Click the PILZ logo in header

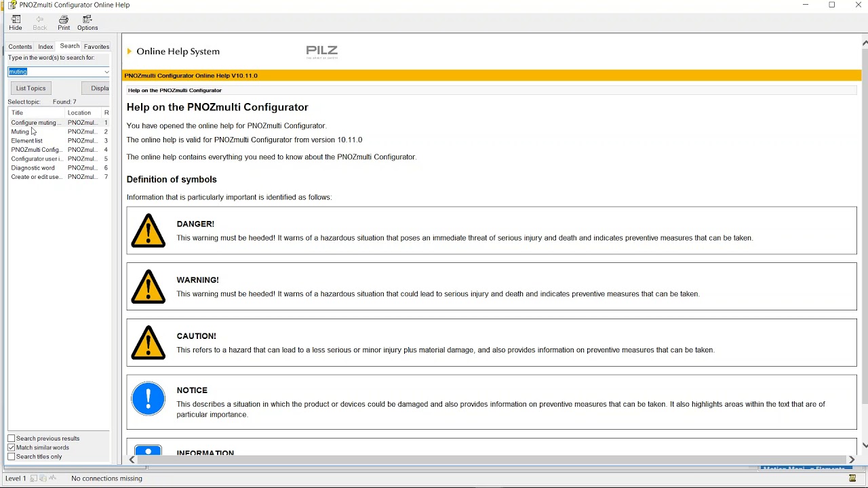tap(322, 52)
